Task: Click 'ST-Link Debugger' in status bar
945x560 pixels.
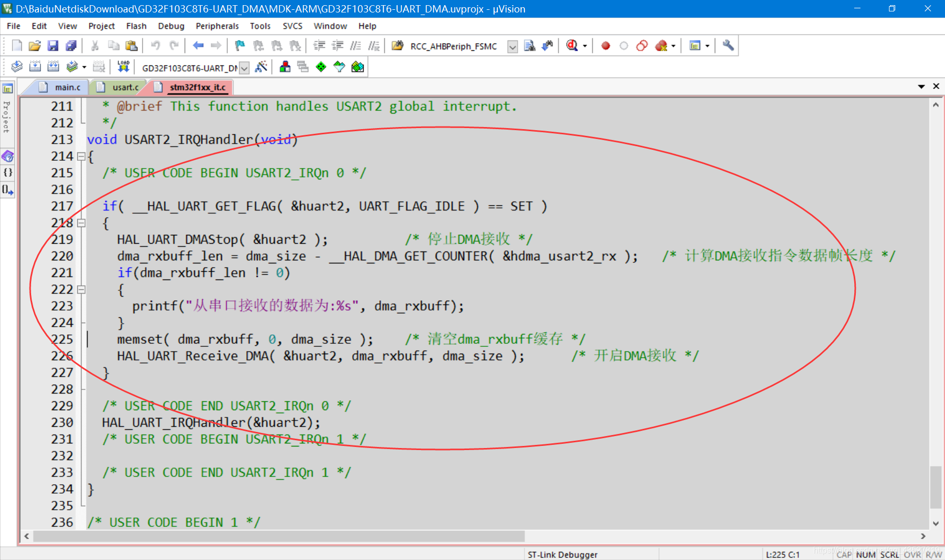Action: (563, 554)
